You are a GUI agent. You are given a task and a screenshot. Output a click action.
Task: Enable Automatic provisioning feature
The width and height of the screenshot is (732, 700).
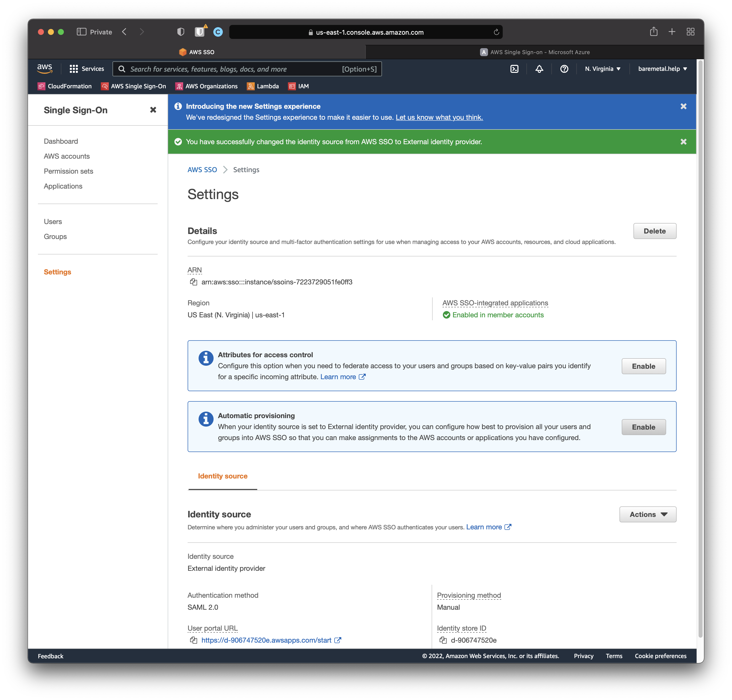(643, 427)
